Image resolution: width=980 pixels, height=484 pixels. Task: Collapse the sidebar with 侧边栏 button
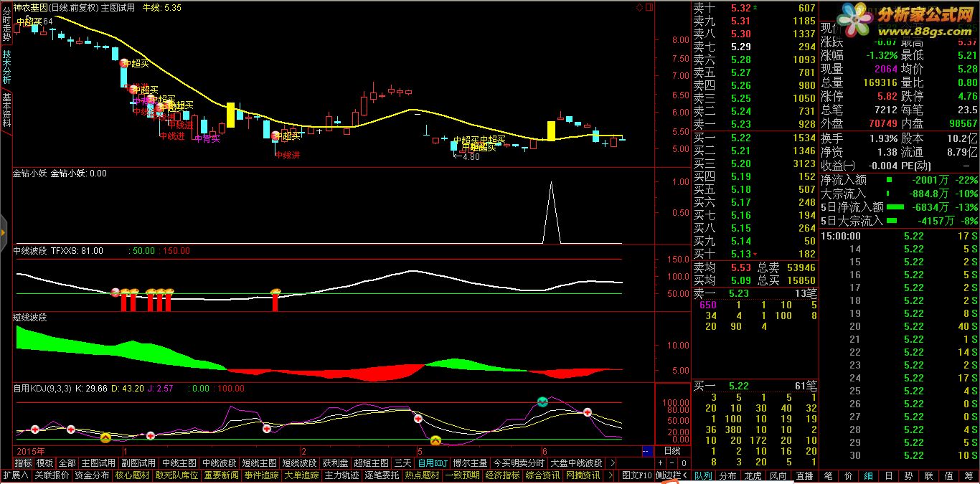coord(672,475)
